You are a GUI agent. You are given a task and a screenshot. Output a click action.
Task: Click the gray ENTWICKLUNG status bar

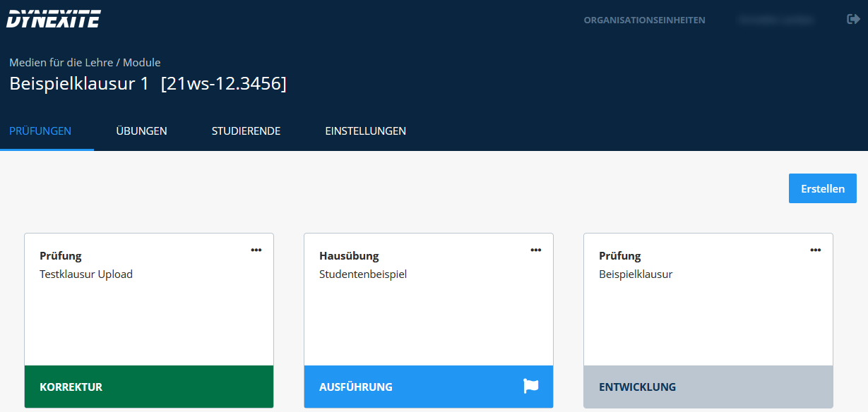click(x=708, y=387)
